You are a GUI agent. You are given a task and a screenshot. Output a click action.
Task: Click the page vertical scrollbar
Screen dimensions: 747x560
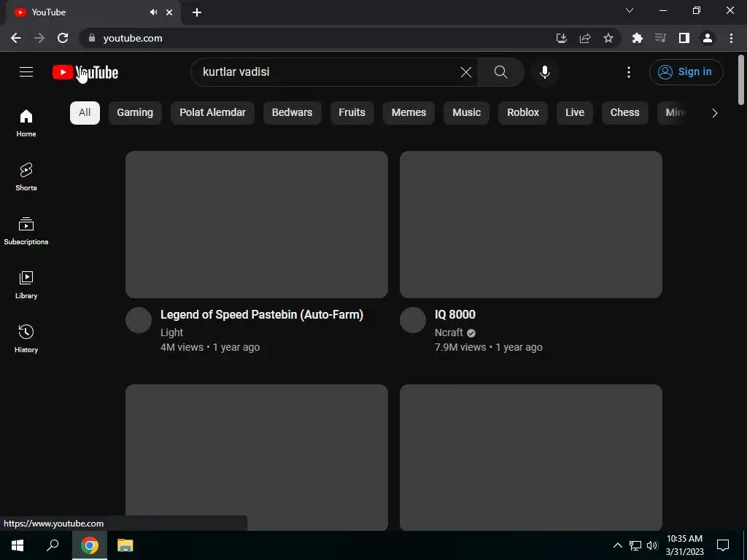741,80
